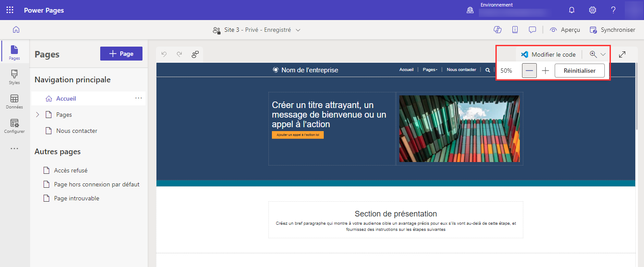Click the comments icon next to Redo
Viewport: 644px width, 267px height.
coord(195,54)
